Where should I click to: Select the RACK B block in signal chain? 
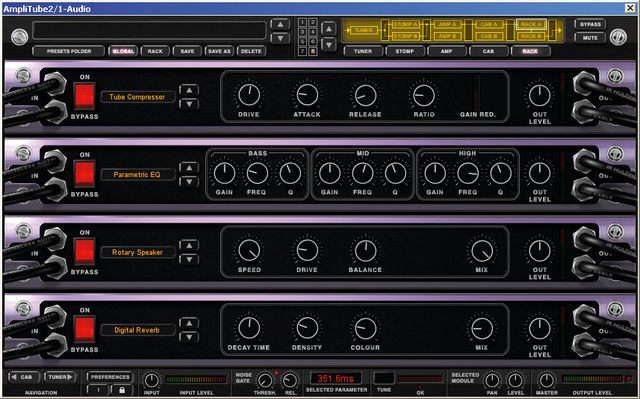click(x=531, y=36)
